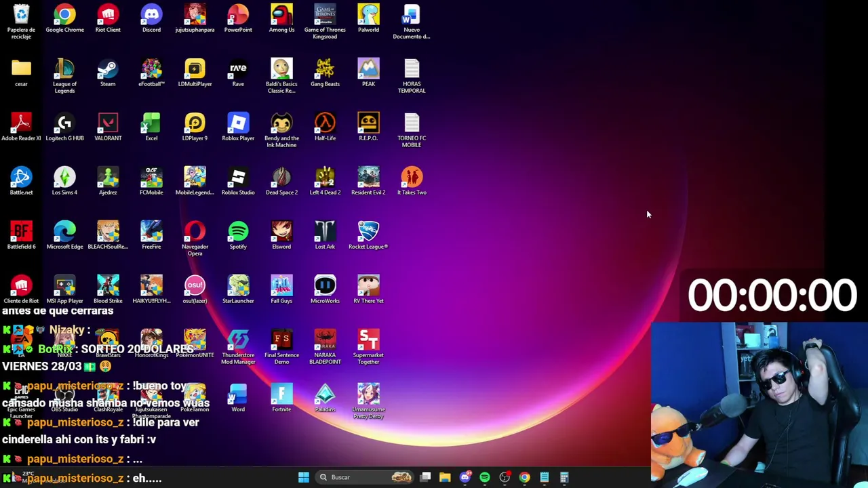The height and width of the screenshot is (488, 868).
Task: Select the Nuevo Documento Word file
Action: [x=412, y=21]
